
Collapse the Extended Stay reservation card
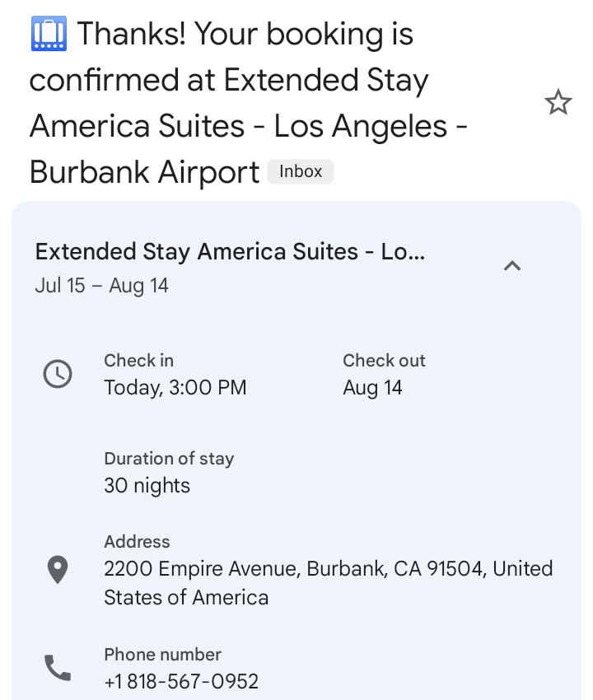[x=511, y=265]
